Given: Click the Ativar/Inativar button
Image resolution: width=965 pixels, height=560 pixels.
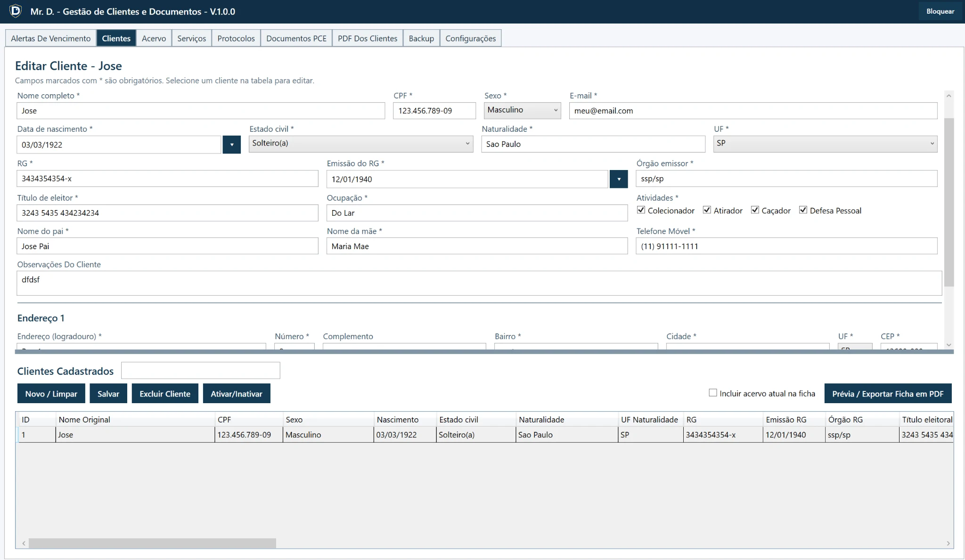Looking at the screenshot, I should (237, 394).
